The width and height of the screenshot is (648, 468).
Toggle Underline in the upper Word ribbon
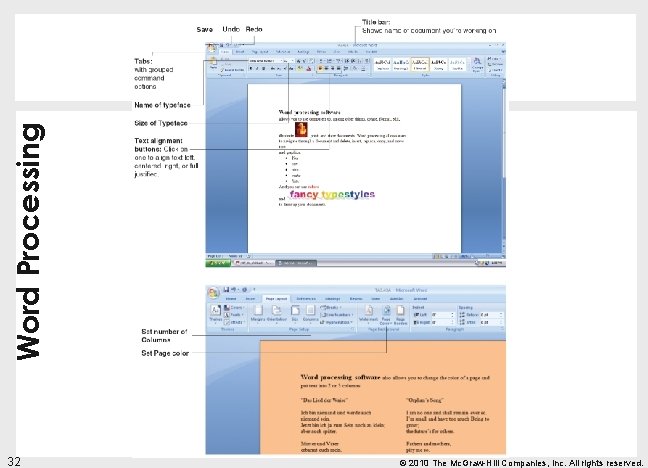[x=264, y=69]
